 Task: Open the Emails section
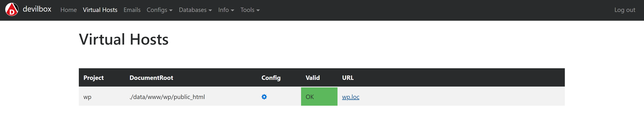click(x=132, y=10)
